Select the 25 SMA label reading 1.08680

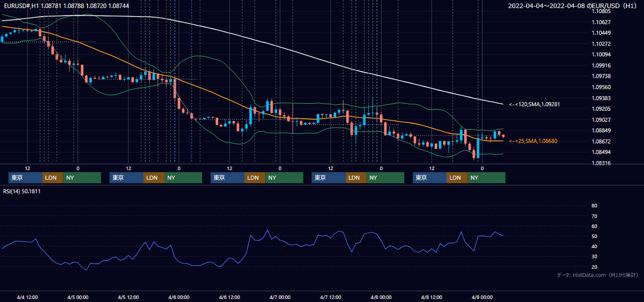tap(533, 141)
